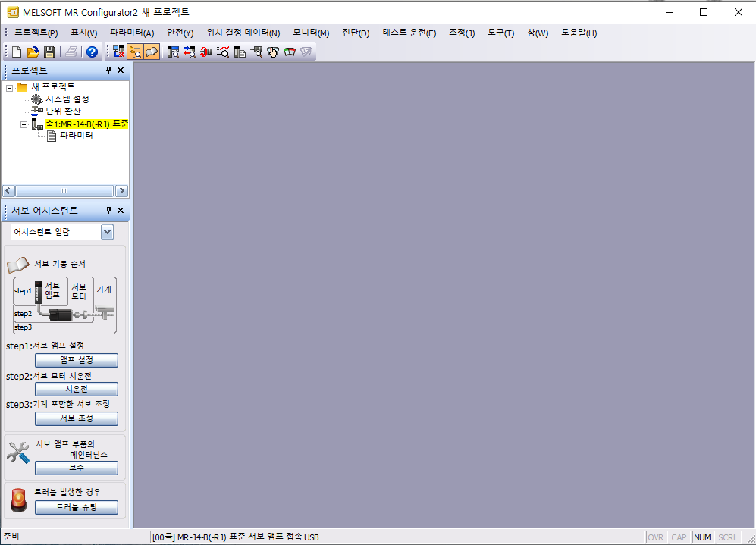756x545 pixels.
Task: Toggle the project tree view toolbar icon
Action: pyautogui.click(x=135, y=52)
